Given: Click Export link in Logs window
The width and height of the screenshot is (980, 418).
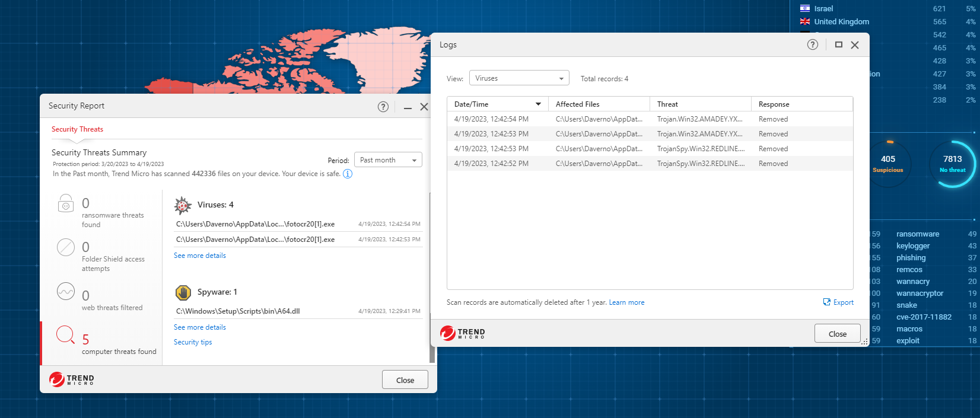Looking at the screenshot, I should coord(844,302).
